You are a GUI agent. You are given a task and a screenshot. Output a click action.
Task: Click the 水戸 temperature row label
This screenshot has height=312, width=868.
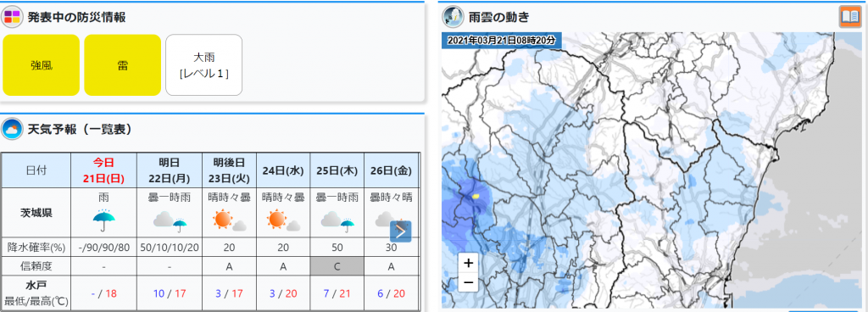[36, 294]
